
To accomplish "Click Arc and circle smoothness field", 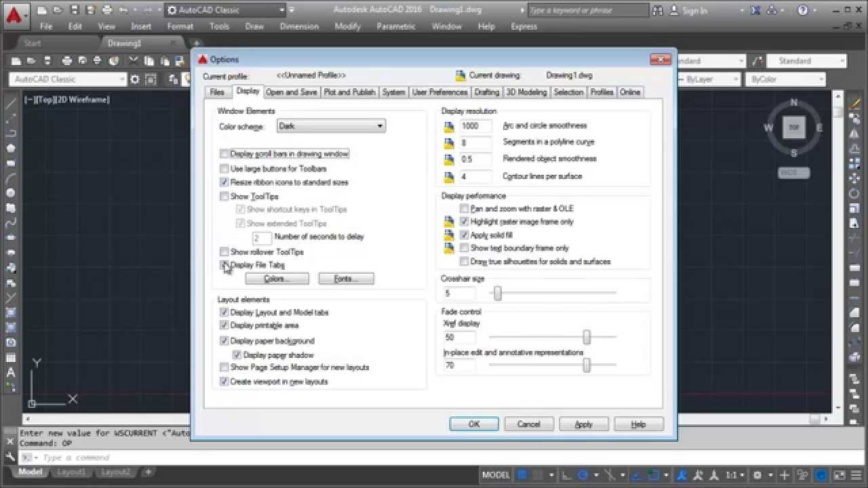I will point(475,126).
